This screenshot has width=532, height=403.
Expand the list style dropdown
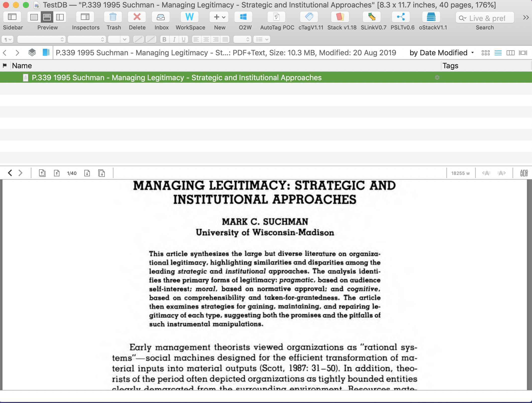[x=262, y=39]
